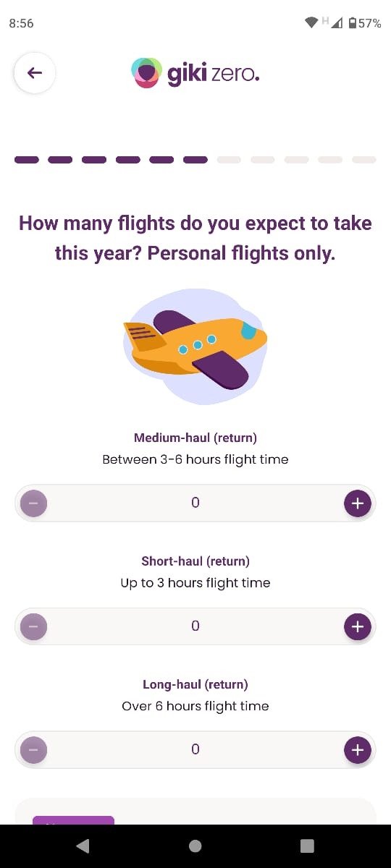391x868 pixels.
Task: Tap the last progress step dash
Action: pos(364,160)
